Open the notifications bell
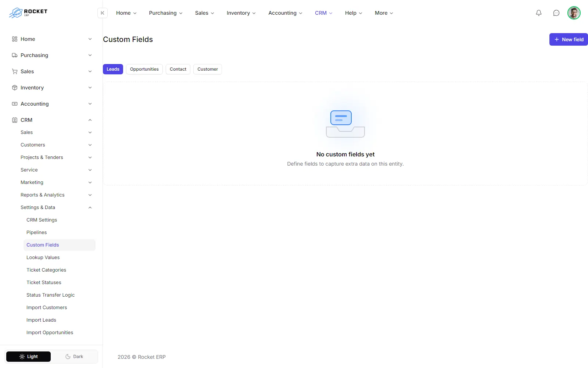 pyautogui.click(x=539, y=13)
